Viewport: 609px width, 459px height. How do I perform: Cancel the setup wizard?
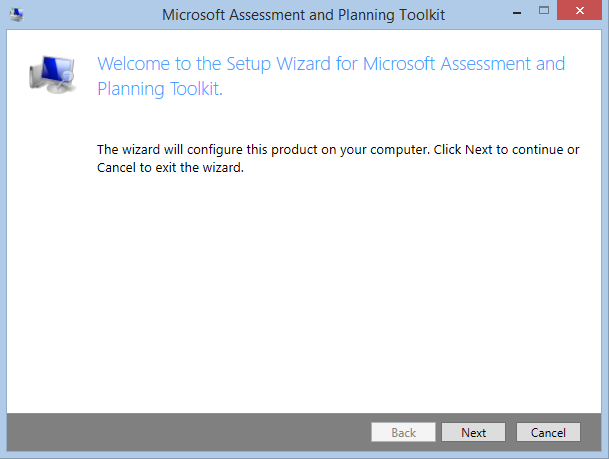coord(548,433)
